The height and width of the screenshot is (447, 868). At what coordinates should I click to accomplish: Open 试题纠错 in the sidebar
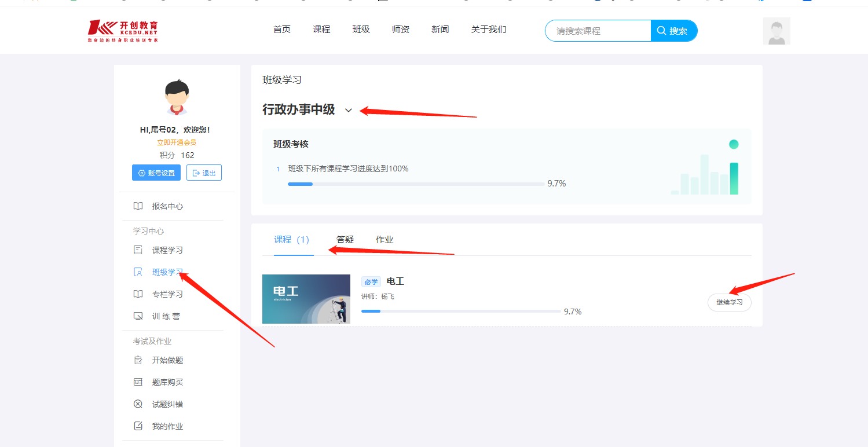point(167,404)
